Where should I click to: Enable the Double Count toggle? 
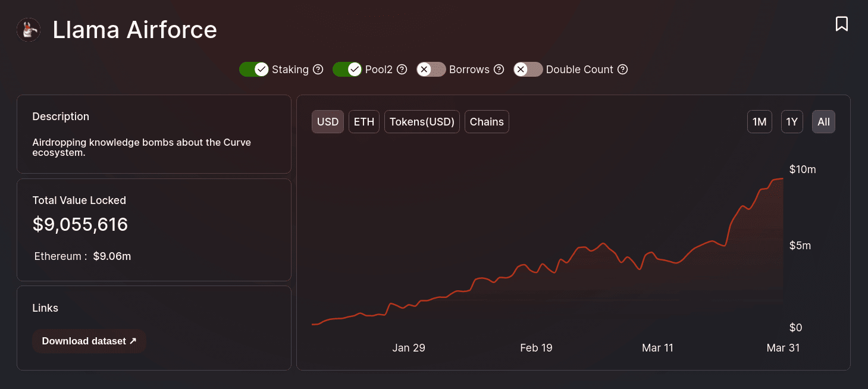tap(528, 70)
